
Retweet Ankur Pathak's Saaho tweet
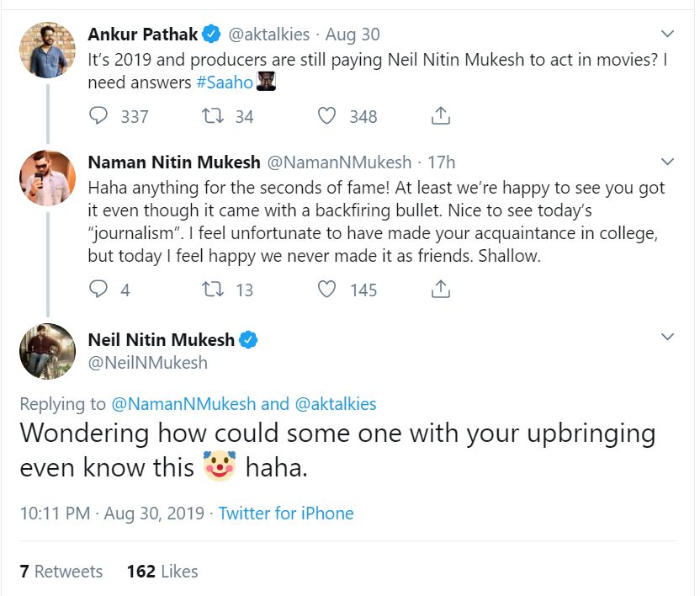point(214,116)
